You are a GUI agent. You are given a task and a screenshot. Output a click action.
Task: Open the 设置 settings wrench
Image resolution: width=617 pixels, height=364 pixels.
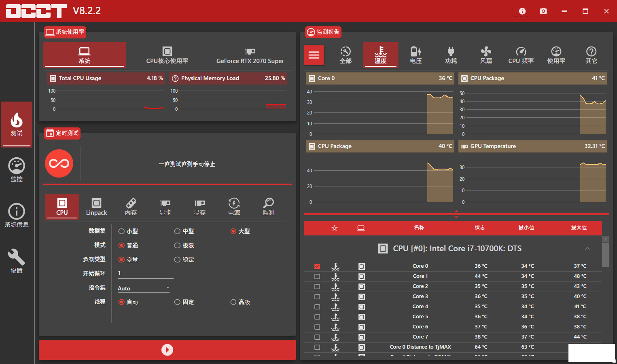tap(17, 261)
